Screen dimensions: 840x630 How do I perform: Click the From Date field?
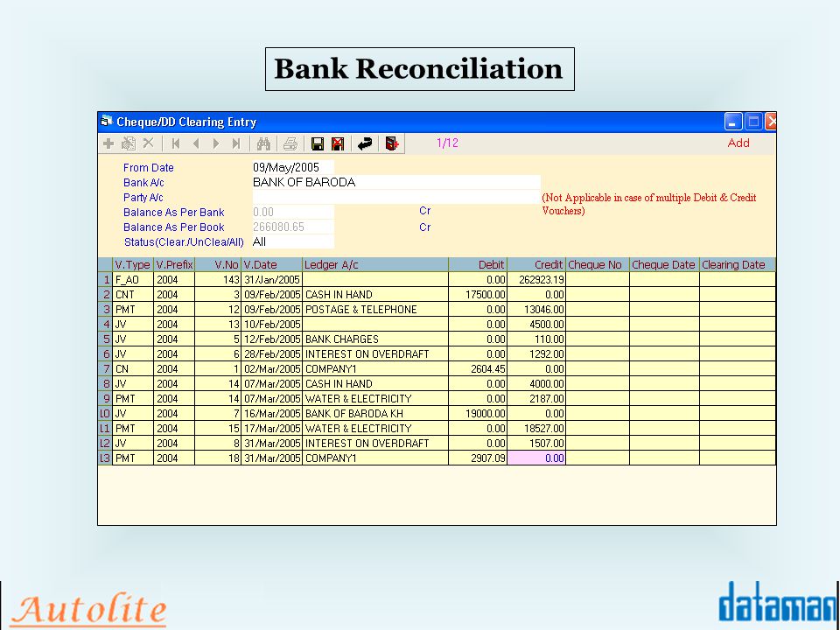tap(293, 167)
